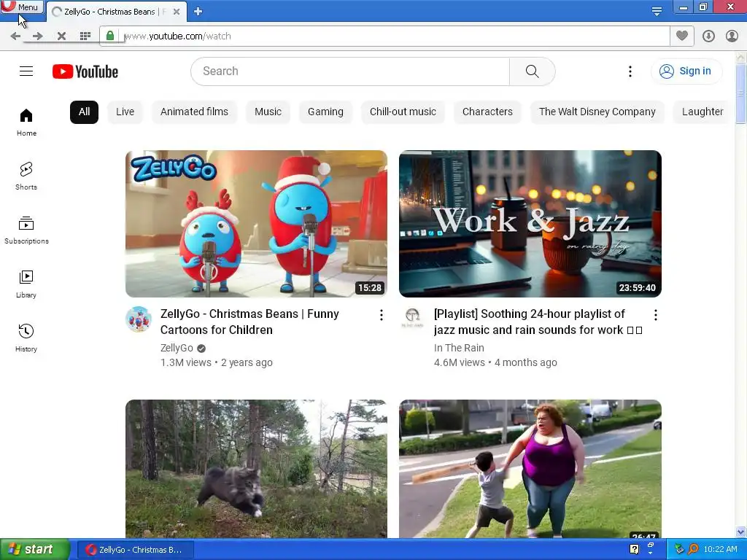Bookmark page with the heart icon
The image size is (747, 560).
(682, 36)
